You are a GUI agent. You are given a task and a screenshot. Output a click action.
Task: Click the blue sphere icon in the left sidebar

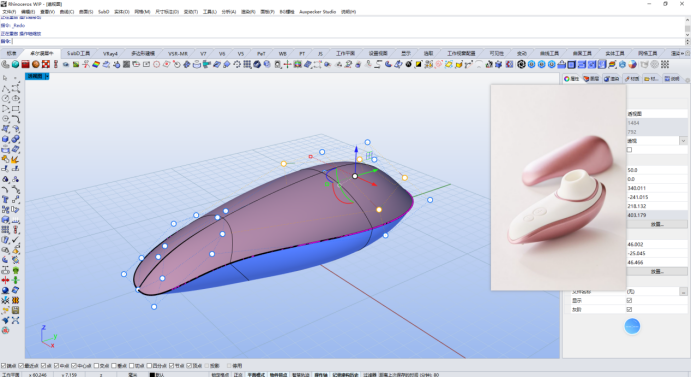[5, 290]
